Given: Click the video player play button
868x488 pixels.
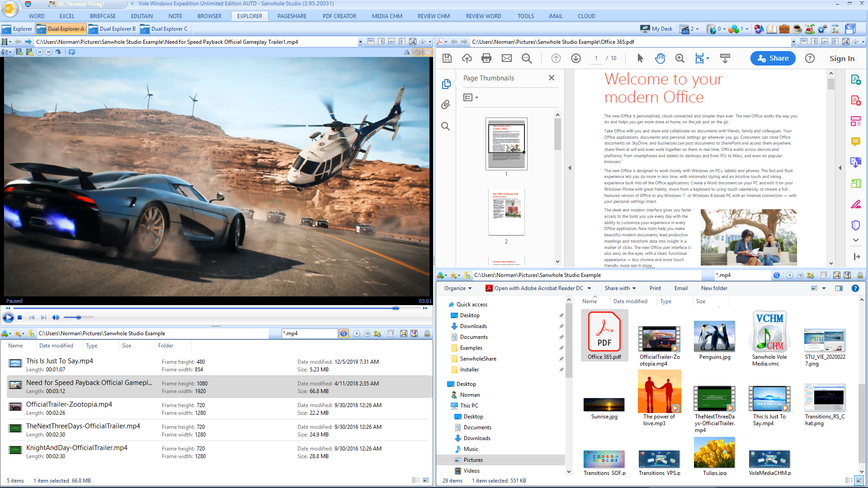Looking at the screenshot, I should tap(8, 318).
